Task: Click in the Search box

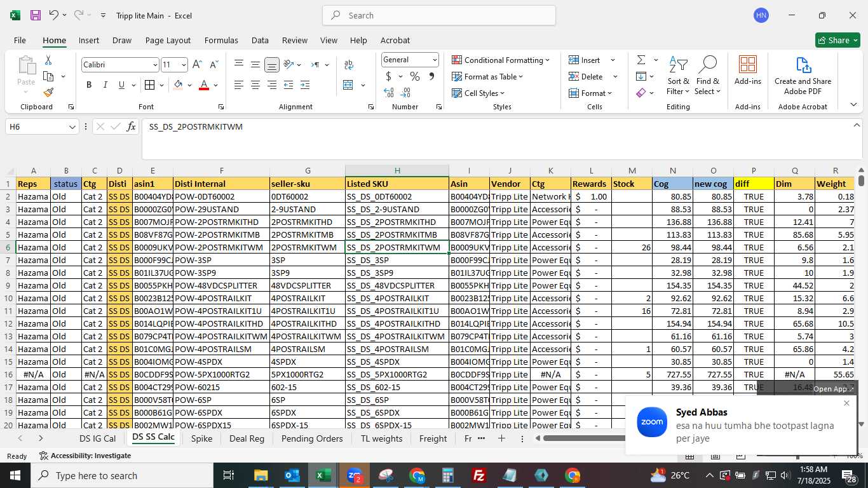Action: click(x=439, y=15)
